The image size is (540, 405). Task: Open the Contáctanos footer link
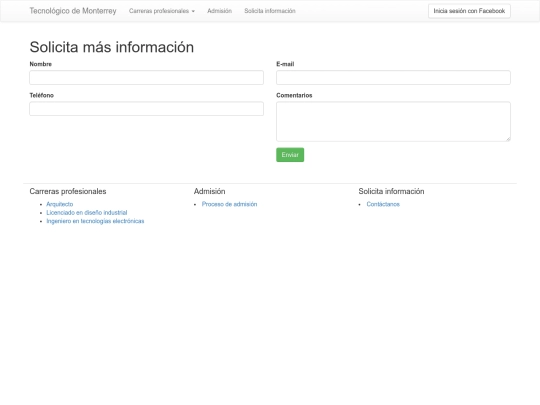(383, 204)
